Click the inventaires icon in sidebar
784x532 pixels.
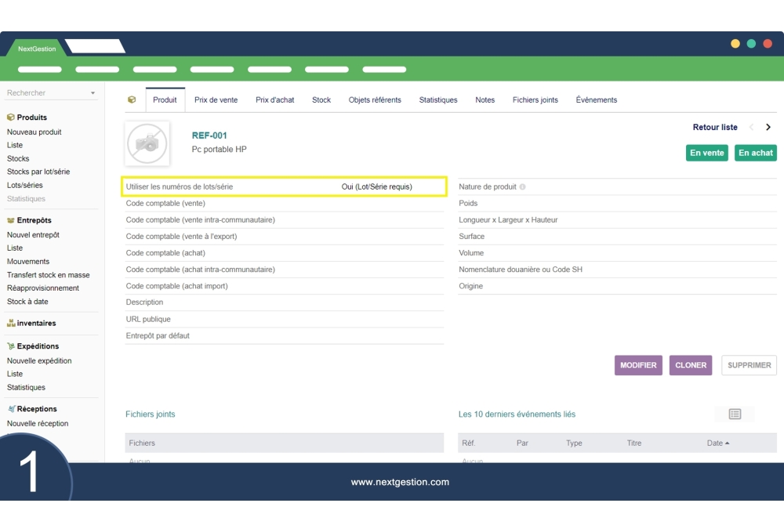(11, 324)
